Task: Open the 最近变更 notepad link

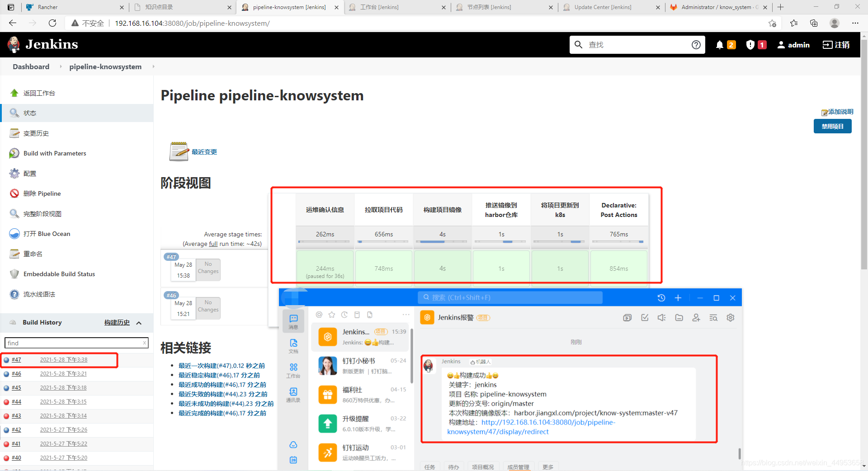Action: 204,152
